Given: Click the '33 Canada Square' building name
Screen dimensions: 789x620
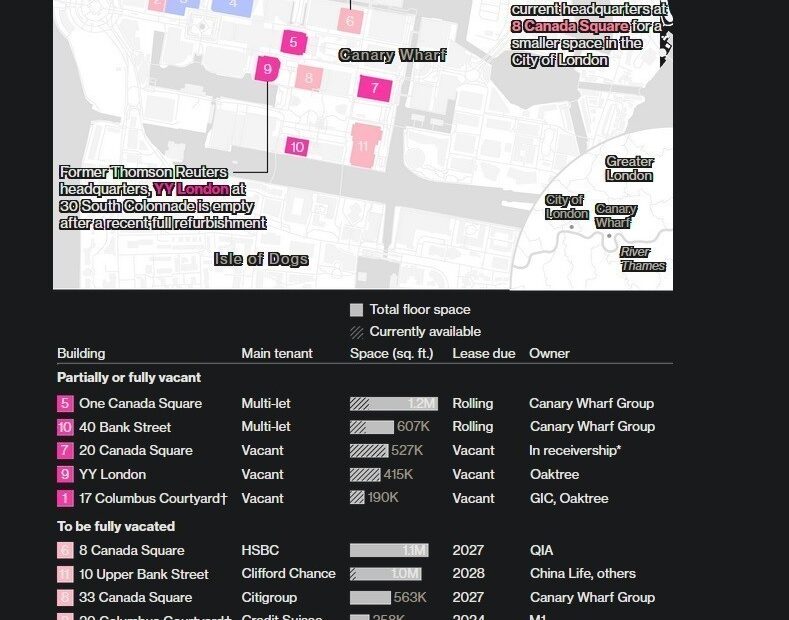Looking at the screenshot, I should click(x=136, y=597).
